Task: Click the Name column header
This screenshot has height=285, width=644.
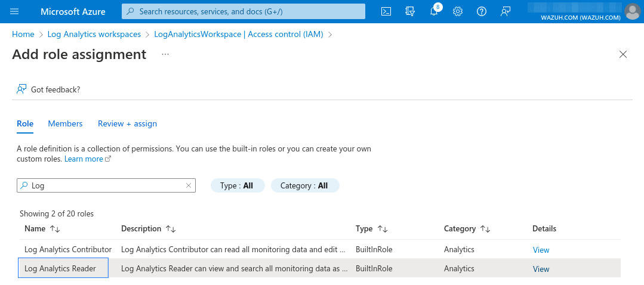Action: tap(35, 229)
